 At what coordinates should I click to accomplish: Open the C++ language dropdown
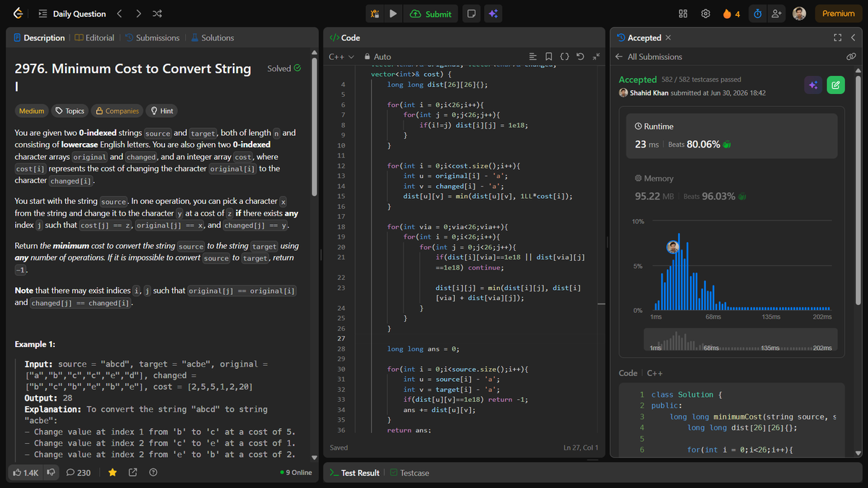pyautogui.click(x=341, y=56)
